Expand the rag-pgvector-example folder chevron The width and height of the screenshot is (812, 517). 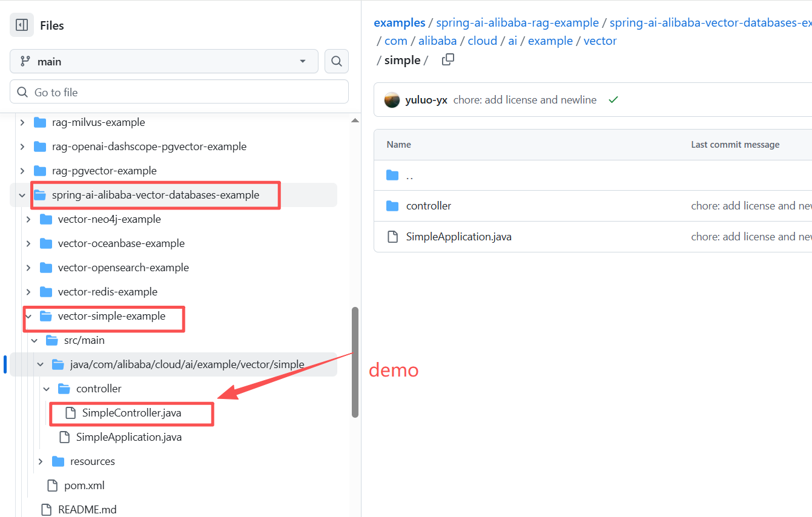pyautogui.click(x=22, y=171)
